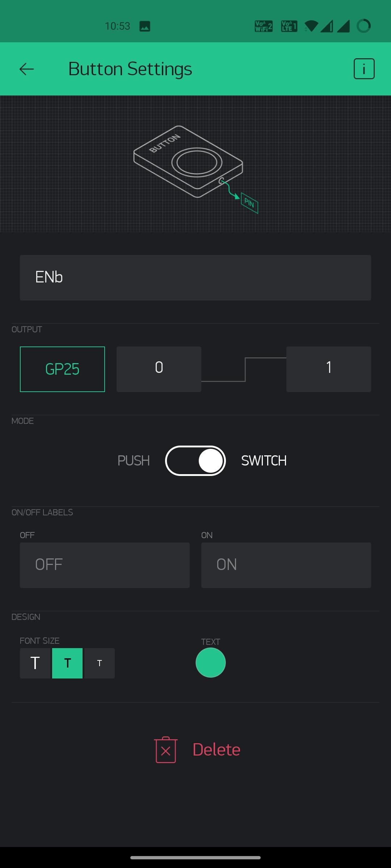
Task: Tap the Wi-Fi signal status icon
Action: tap(311, 26)
